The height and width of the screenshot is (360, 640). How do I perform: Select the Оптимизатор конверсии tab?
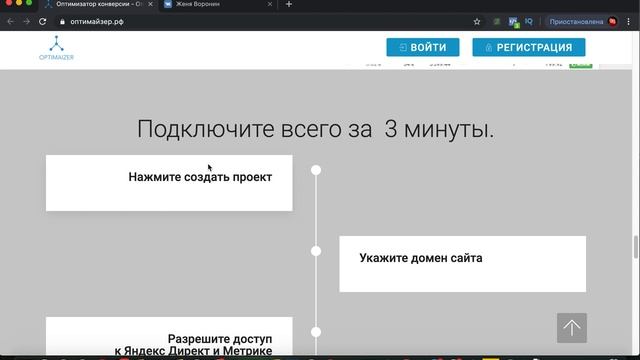click(98, 4)
